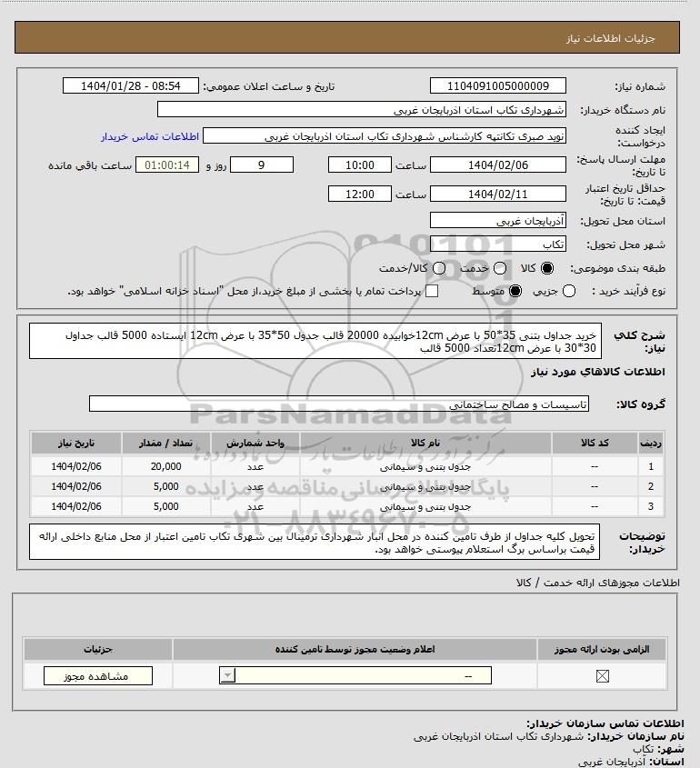Click the عدد unit cell in row 2
The height and width of the screenshot is (768, 700).
tap(255, 486)
